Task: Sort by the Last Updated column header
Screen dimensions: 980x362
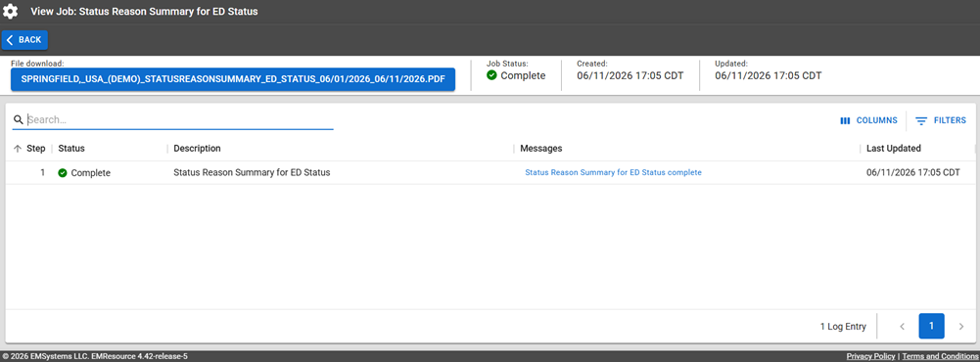Action: coord(893,149)
